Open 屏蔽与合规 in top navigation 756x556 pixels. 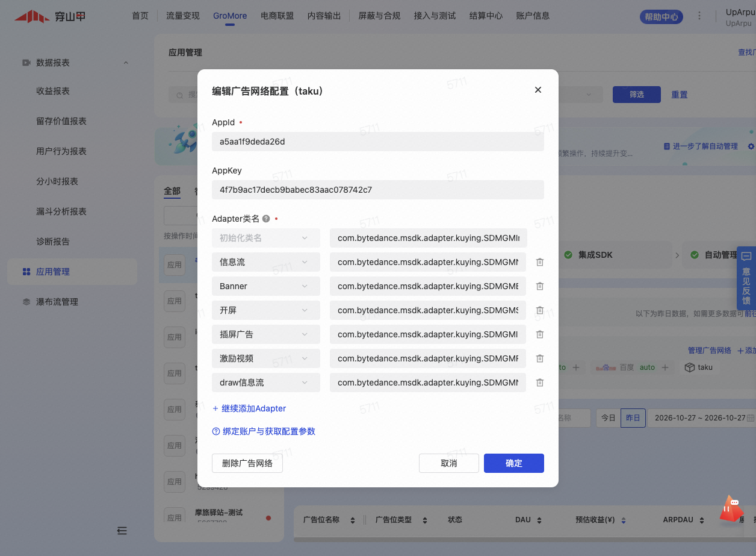(379, 16)
